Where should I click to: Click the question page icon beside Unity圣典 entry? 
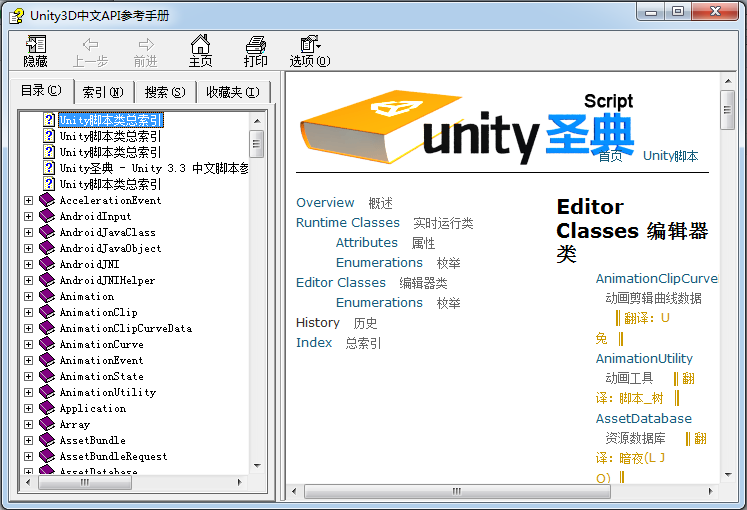pos(49,168)
